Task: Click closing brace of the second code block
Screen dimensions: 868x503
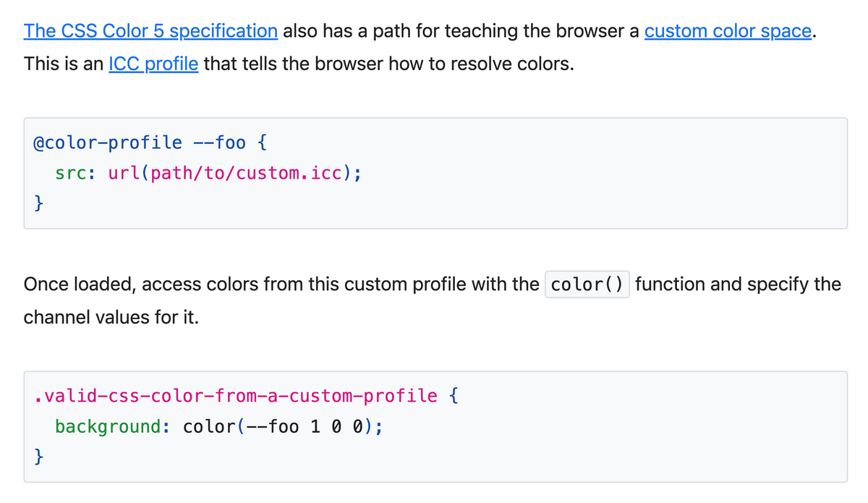Action: point(40,457)
